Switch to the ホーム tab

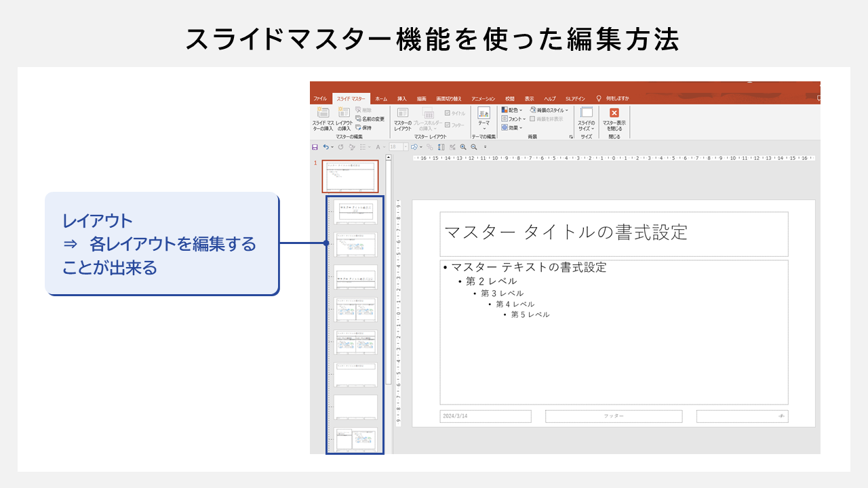(x=381, y=99)
